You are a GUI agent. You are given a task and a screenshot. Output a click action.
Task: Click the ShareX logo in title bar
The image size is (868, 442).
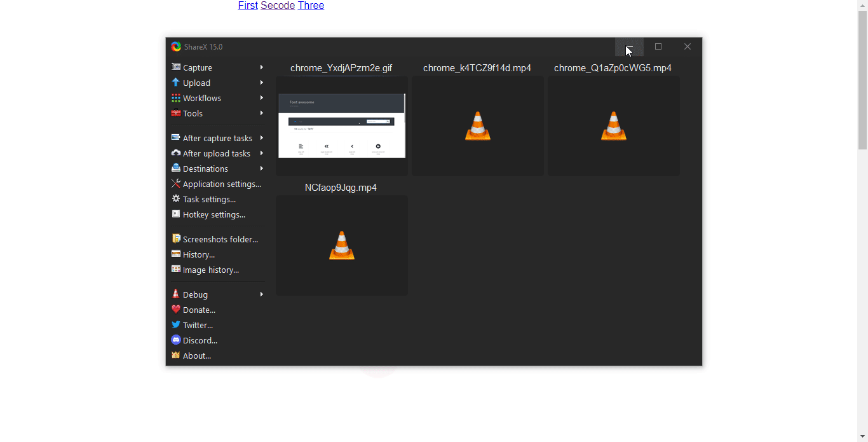coord(176,46)
